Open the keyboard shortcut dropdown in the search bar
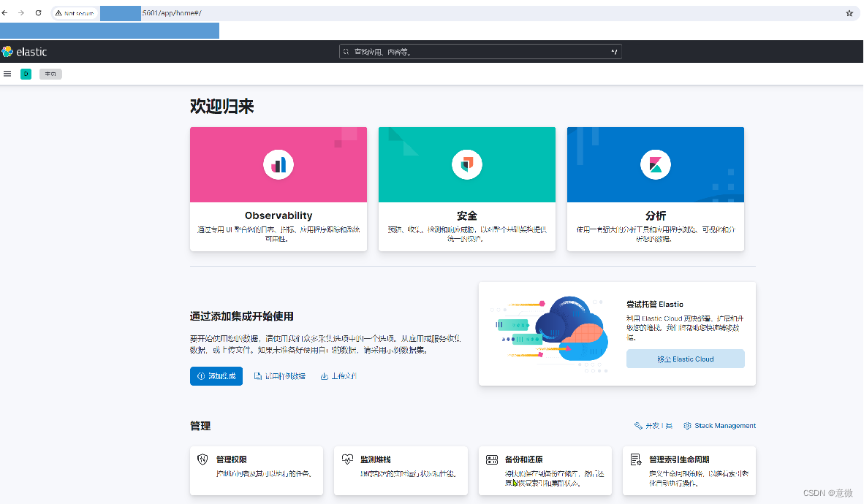Image resolution: width=864 pixels, height=504 pixels. [x=613, y=52]
